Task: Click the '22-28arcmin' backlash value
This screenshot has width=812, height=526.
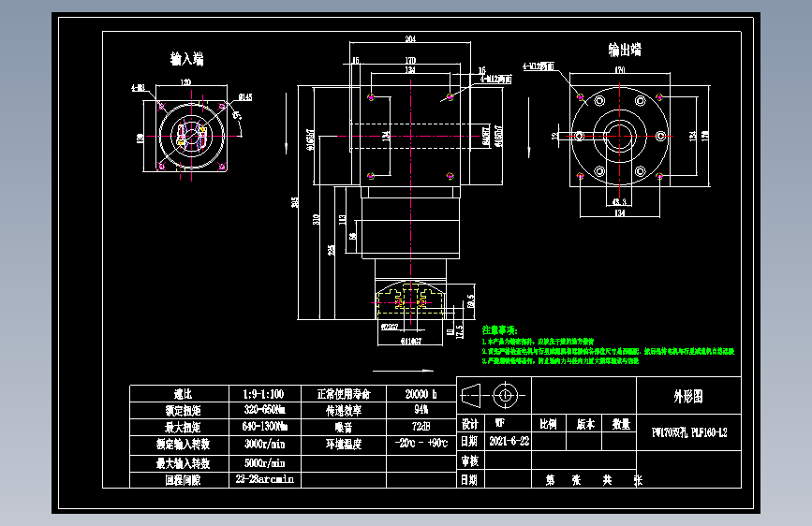Action: tap(265, 479)
